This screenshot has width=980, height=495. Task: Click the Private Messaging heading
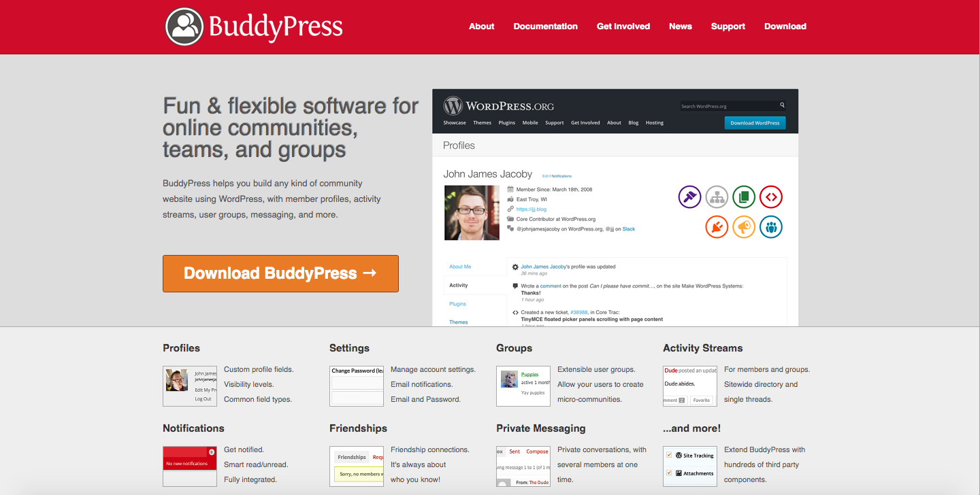click(541, 428)
